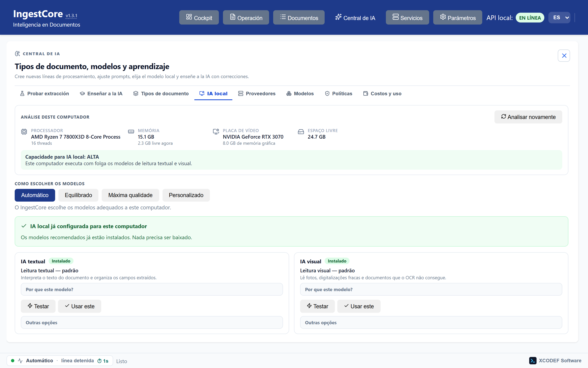Select the Central de IA nav item

(355, 17)
